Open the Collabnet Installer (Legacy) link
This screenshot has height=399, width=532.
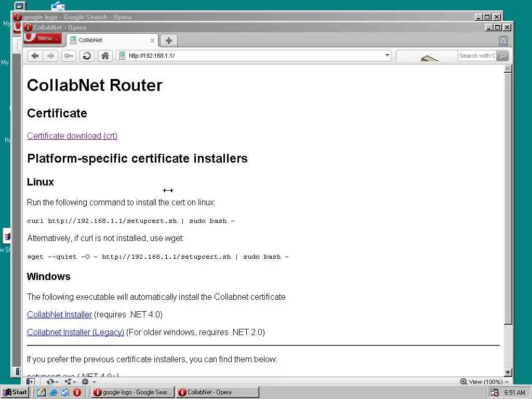point(76,332)
